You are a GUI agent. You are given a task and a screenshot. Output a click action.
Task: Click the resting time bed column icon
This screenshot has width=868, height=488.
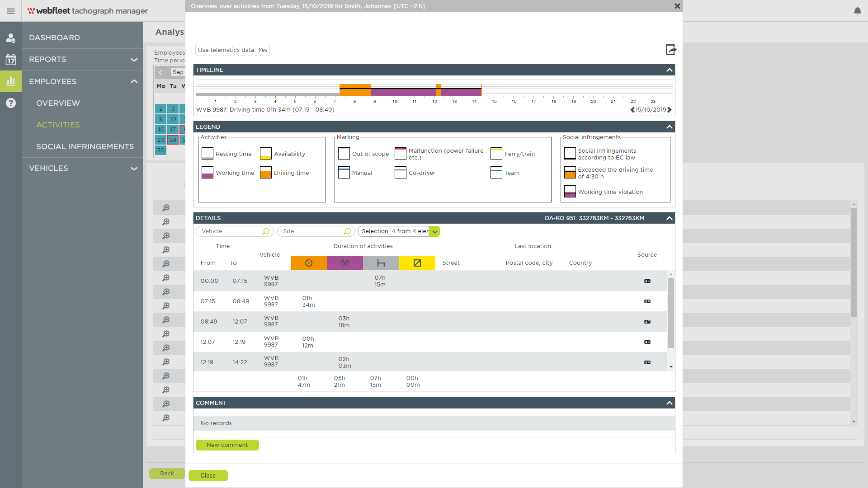pos(381,263)
